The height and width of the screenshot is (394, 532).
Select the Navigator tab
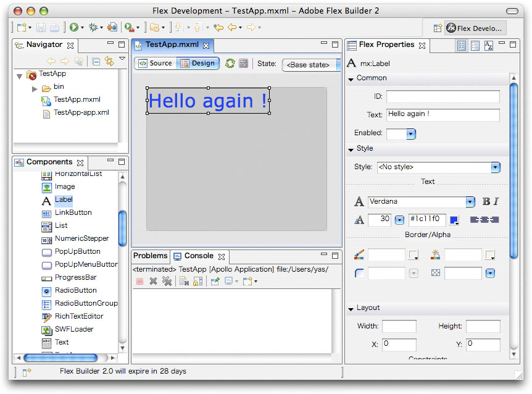(x=44, y=45)
